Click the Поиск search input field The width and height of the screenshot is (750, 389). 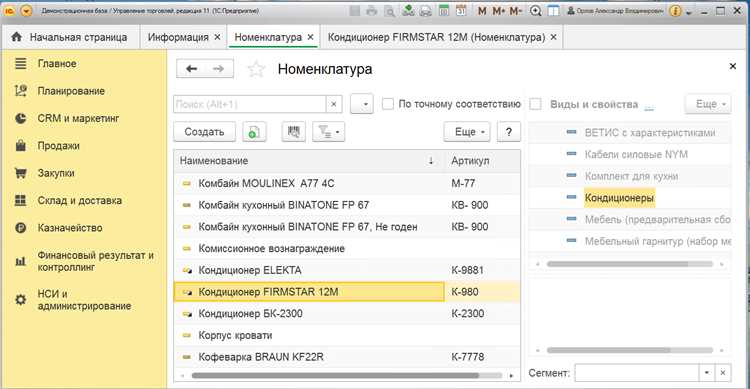tap(250, 104)
